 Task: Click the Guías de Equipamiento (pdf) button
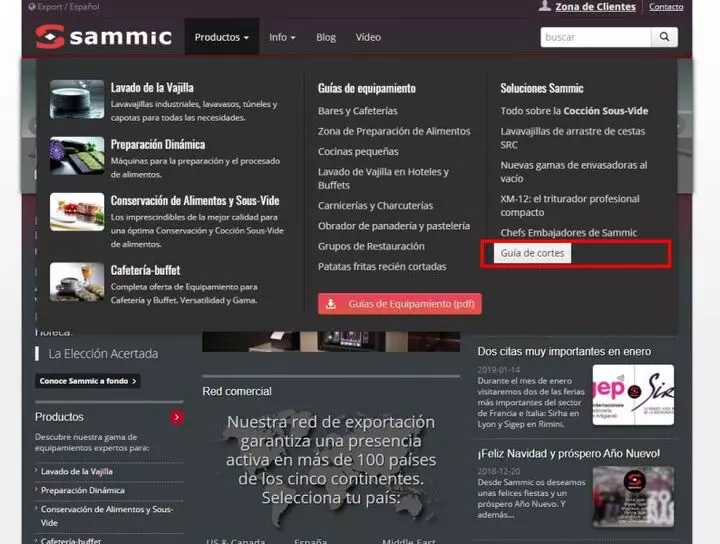399,304
